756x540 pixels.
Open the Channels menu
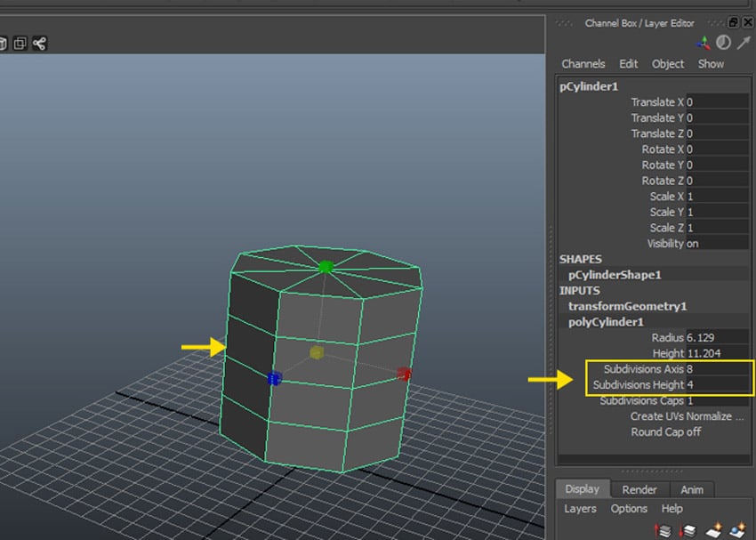coord(583,64)
